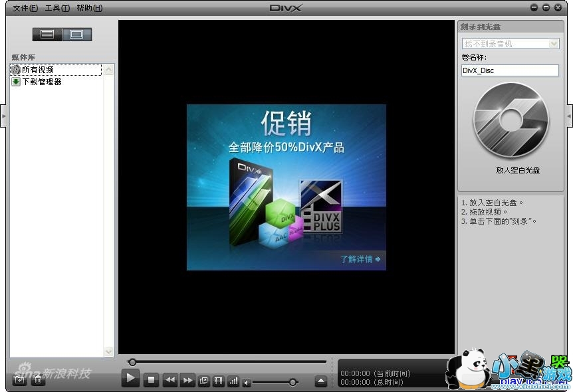Switch to video view mode
Screen dimensions: 573x392
pyautogui.click(x=76, y=34)
